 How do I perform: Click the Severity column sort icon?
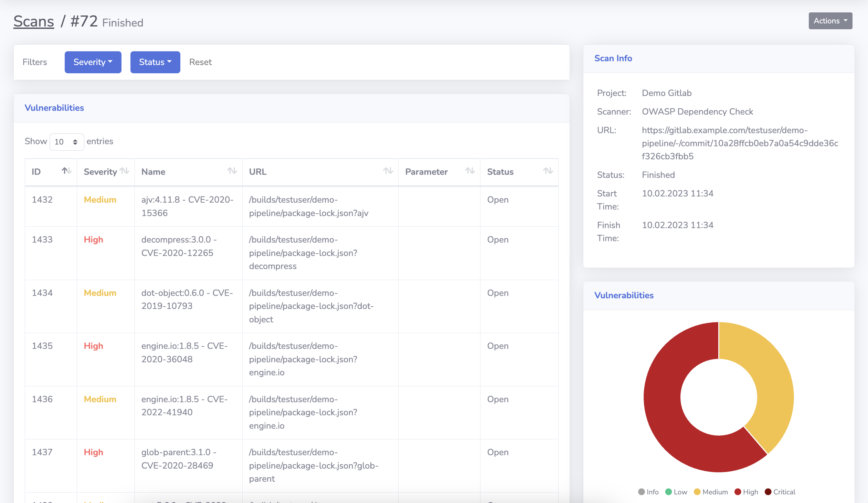[x=125, y=171]
